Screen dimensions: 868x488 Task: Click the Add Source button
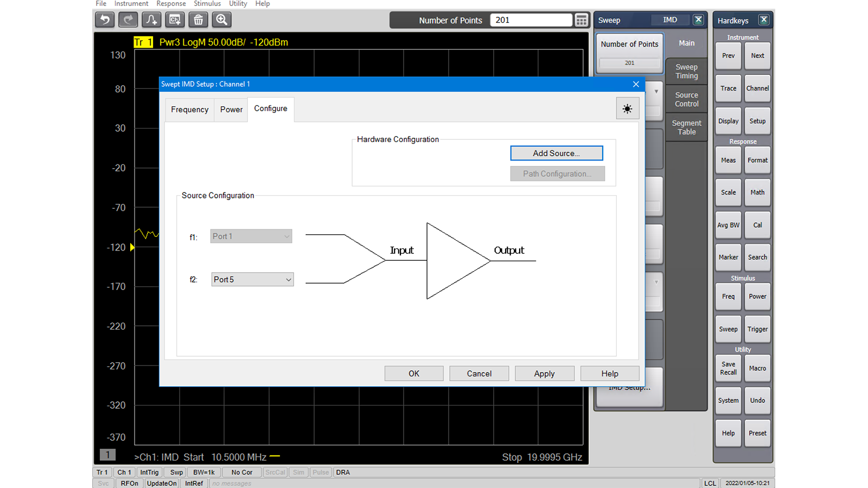[x=556, y=153]
